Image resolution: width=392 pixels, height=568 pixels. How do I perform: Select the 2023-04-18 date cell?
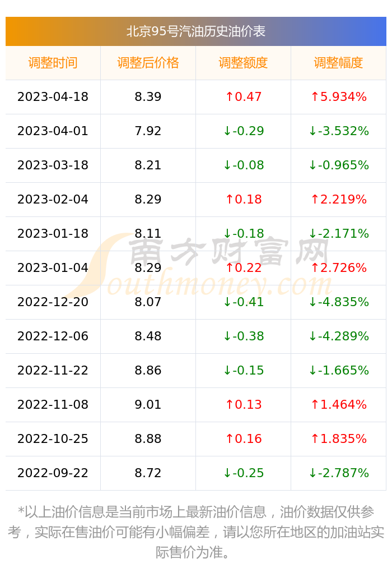pyautogui.click(x=53, y=96)
